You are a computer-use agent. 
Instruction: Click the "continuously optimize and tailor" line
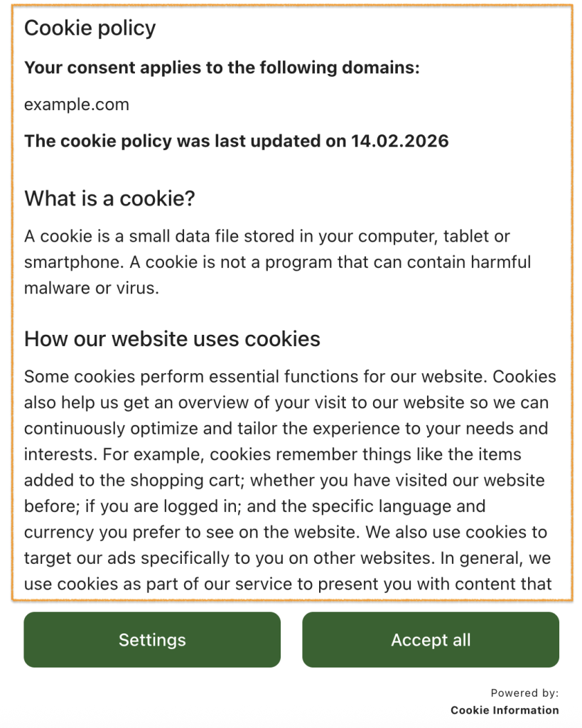click(286, 429)
